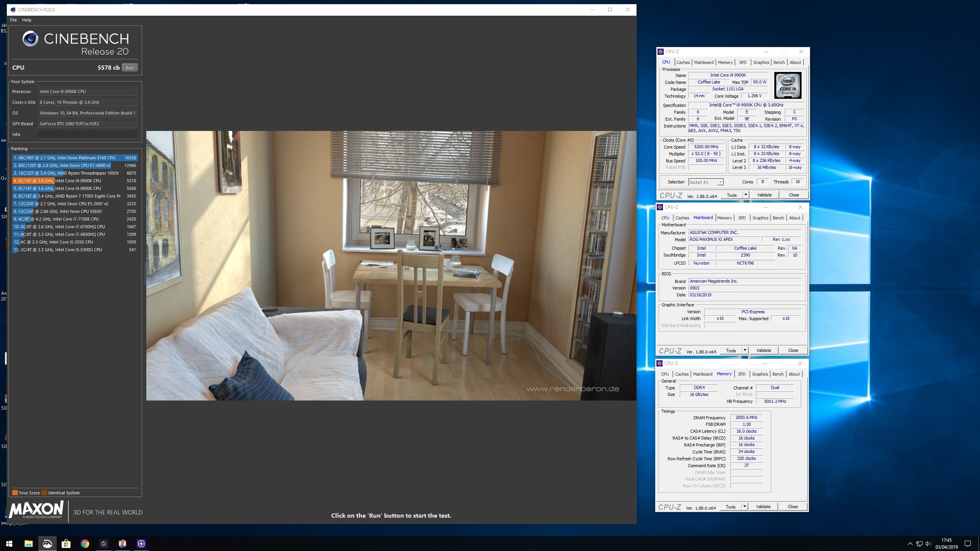Open Tools dropdown arrow in Memory window
This screenshot has height=551, width=980.
click(x=744, y=507)
